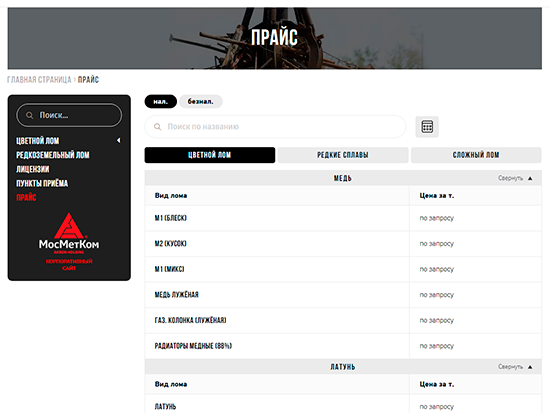This screenshot has width=550, height=413.
Task: Select the нал. payment toggle
Action: tap(161, 101)
